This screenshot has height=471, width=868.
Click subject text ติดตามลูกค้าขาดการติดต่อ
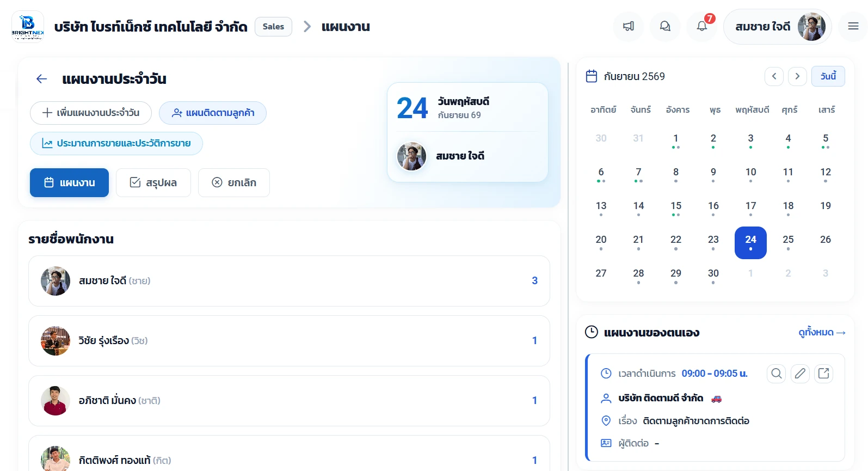(x=696, y=421)
